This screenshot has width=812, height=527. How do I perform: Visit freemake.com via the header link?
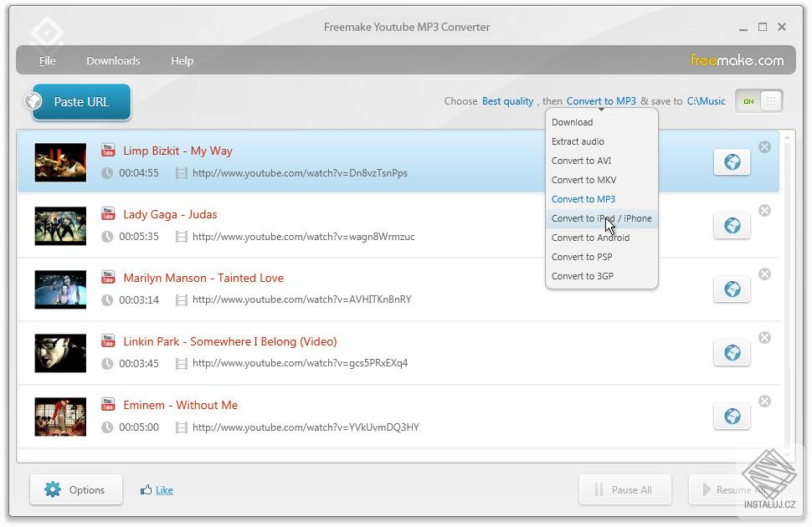pyautogui.click(x=737, y=60)
